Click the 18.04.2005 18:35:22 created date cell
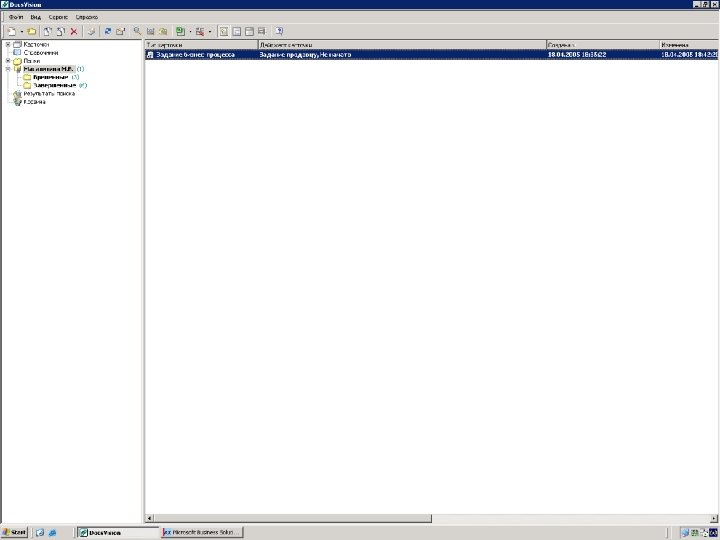This screenshot has width=720, height=540. pyautogui.click(x=577, y=54)
